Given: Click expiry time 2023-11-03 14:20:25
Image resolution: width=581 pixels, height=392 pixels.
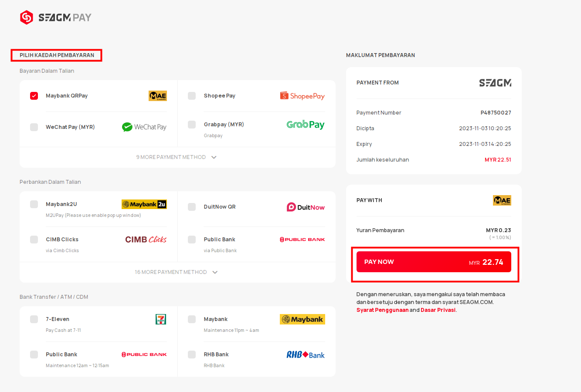Looking at the screenshot, I should (485, 144).
